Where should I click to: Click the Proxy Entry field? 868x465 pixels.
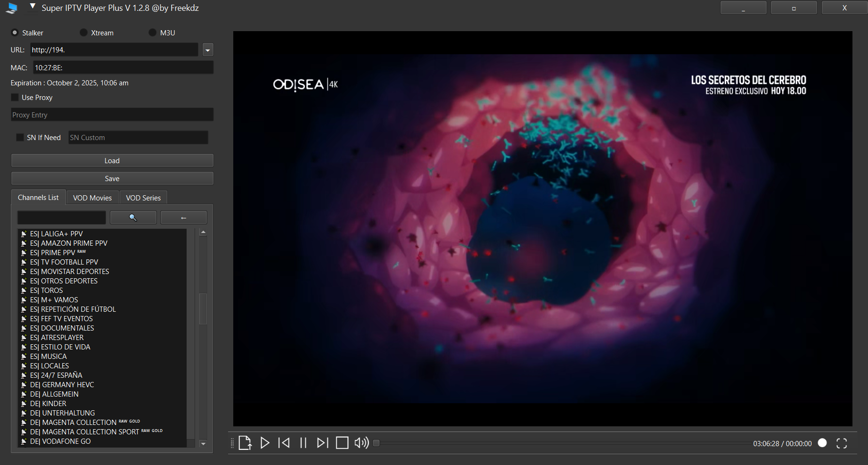(112, 115)
